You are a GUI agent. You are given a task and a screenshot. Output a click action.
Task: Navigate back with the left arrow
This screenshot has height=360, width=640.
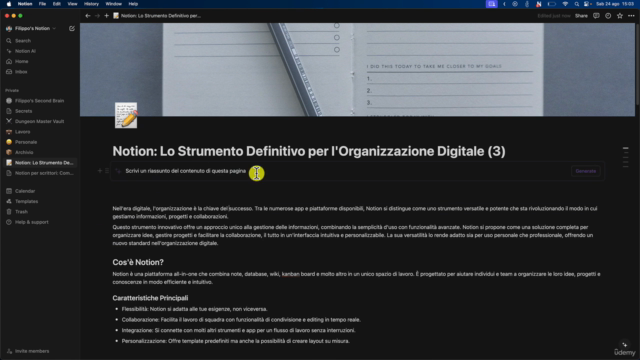[x=88, y=16]
